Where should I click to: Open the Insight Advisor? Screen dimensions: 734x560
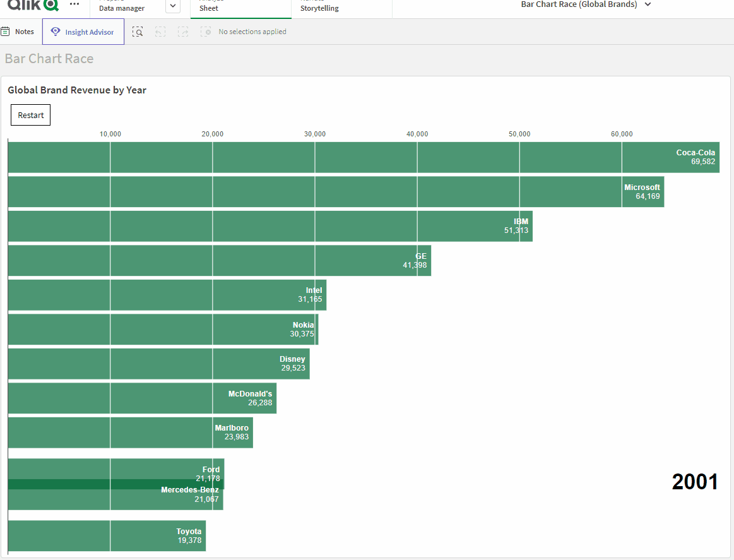coord(83,31)
